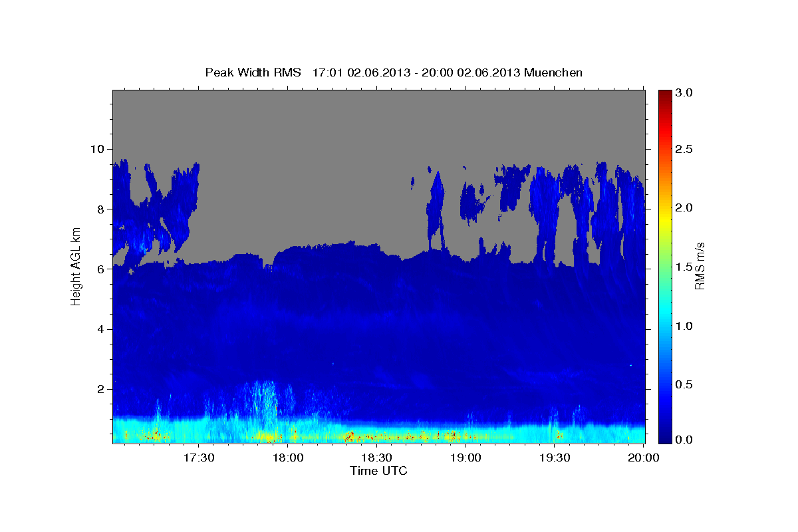
Task: Click the 18:00 time tick label
Action: (288, 458)
